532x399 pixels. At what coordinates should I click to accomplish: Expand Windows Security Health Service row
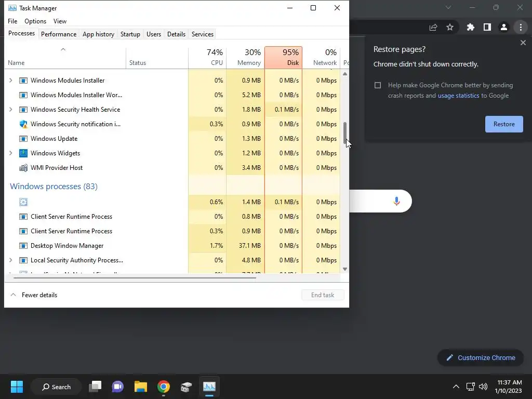[10, 110]
